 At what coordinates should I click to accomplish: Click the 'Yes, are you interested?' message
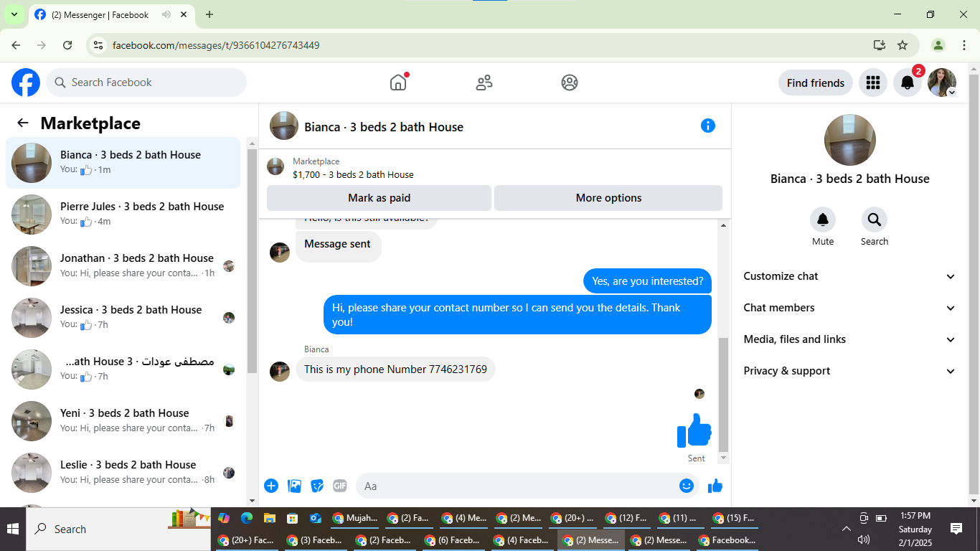tap(648, 281)
